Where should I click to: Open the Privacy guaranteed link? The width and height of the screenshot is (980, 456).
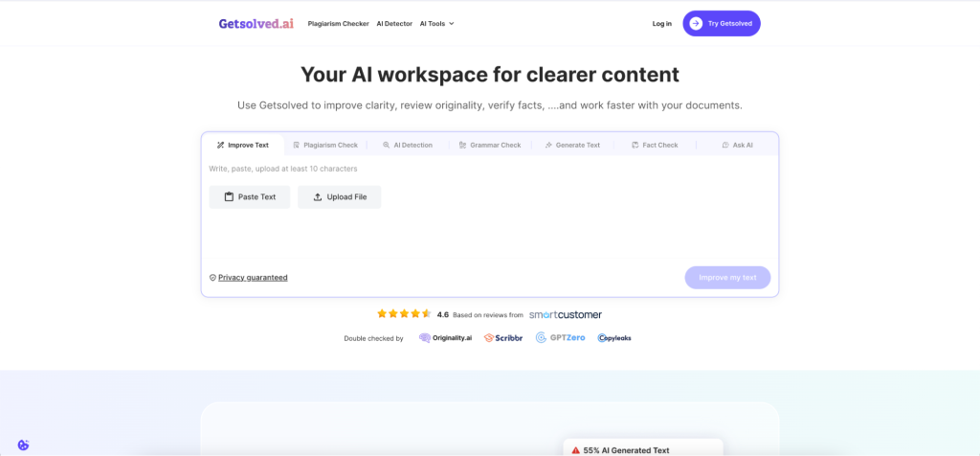coord(253,278)
